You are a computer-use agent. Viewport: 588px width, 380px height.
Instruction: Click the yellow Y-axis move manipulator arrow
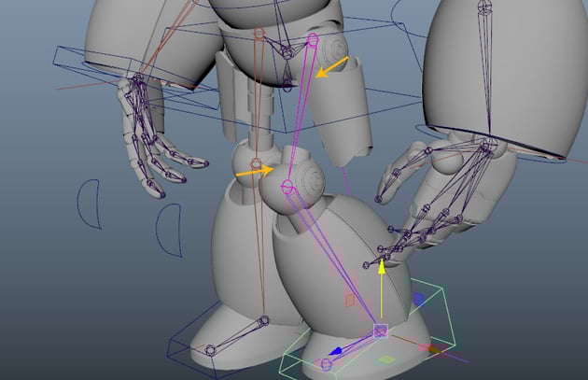(382, 268)
